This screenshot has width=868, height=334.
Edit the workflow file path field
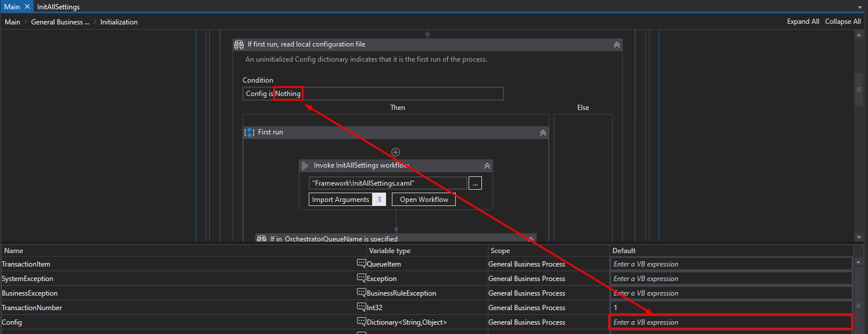point(387,183)
